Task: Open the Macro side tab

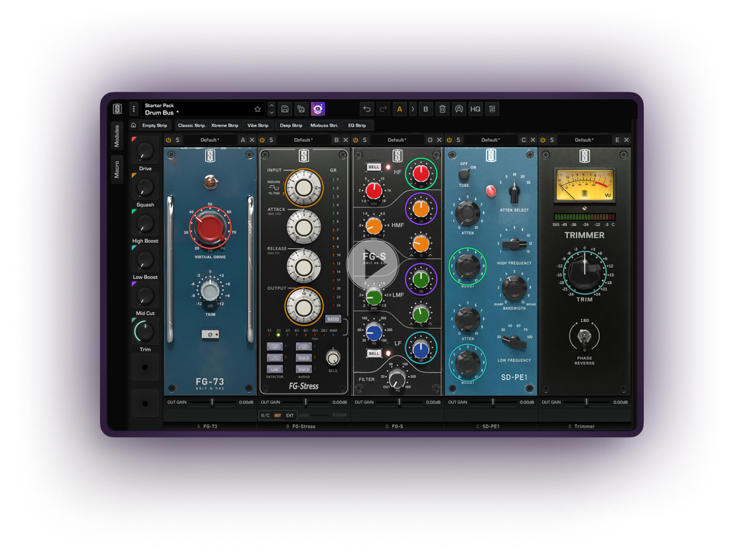Action: [116, 169]
